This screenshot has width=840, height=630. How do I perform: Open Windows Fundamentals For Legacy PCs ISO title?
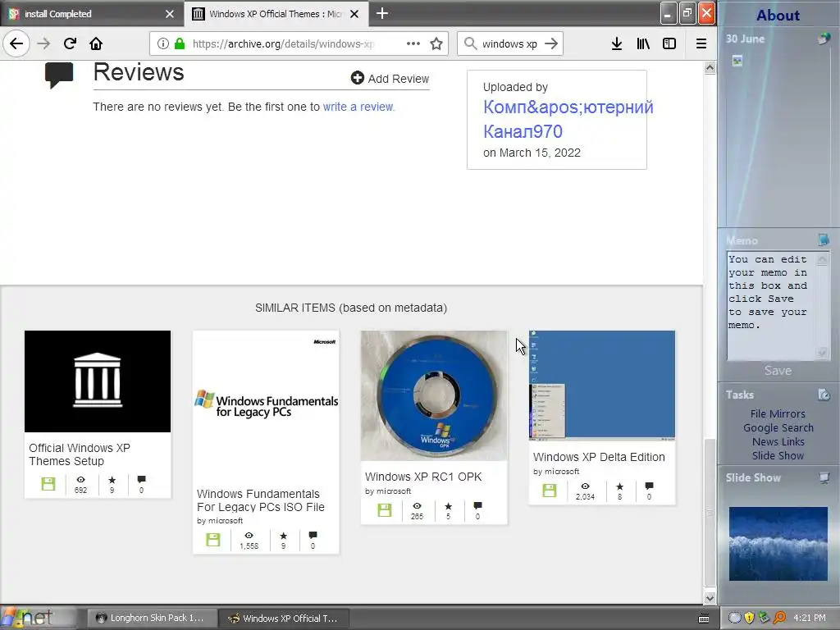[x=260, y=500]
